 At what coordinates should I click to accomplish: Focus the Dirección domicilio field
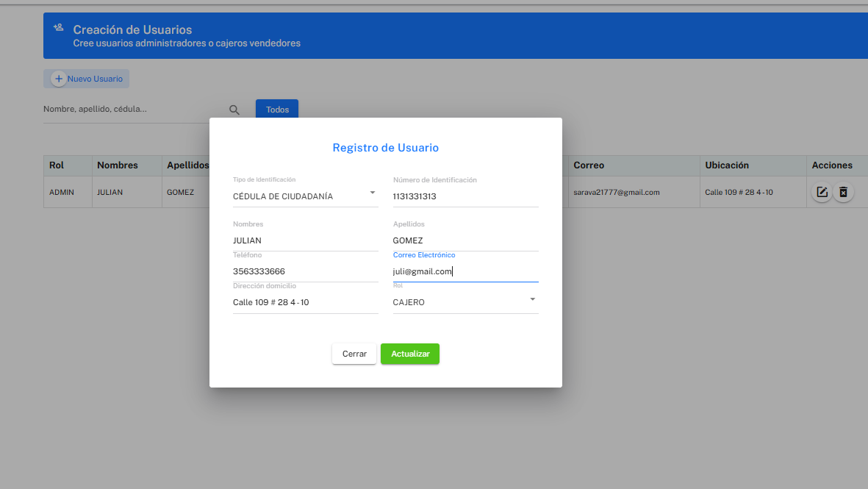click(305, 302)
